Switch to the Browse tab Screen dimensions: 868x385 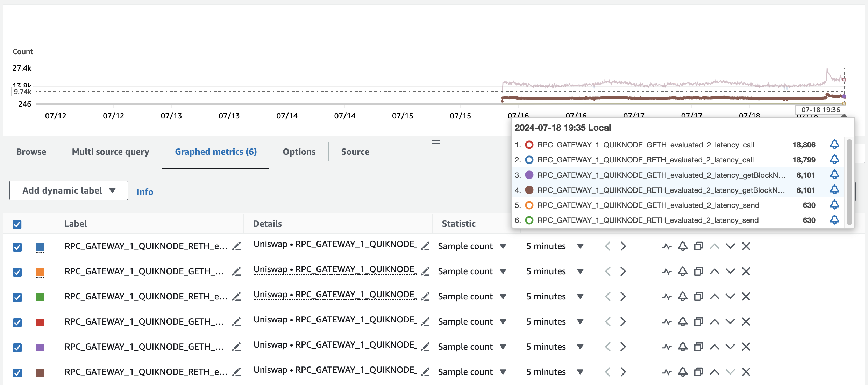coord(31,152)
